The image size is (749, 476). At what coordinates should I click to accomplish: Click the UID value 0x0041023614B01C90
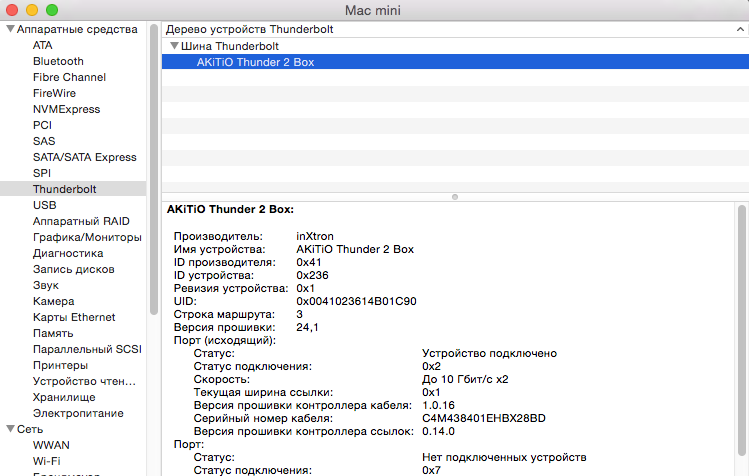click(356, 301)
